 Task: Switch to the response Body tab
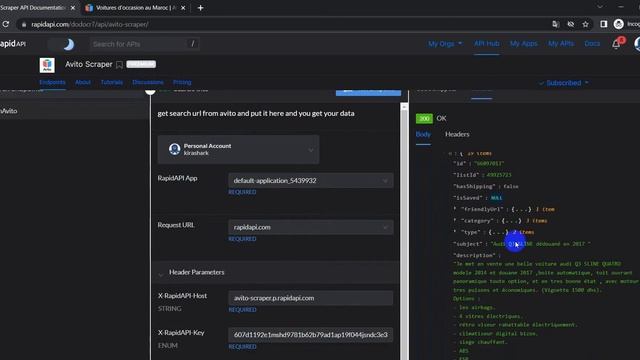click(x=423, y=134)
